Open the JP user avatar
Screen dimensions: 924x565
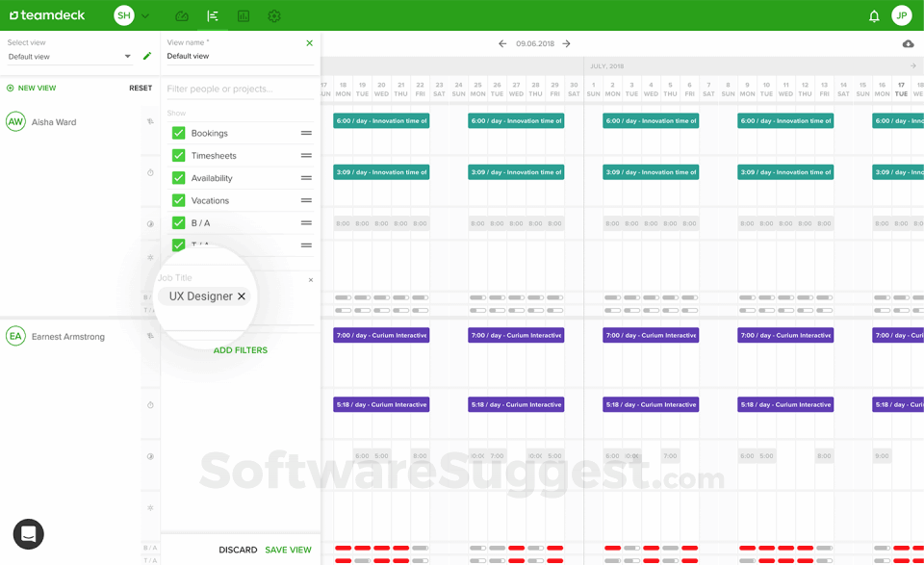tap(902, 15)
